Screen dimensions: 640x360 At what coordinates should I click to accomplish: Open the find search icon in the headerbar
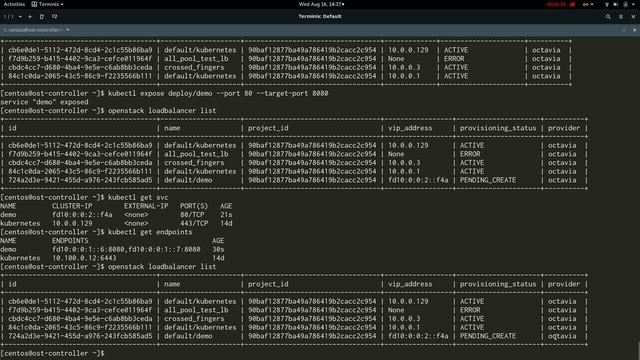pos(608,17)
